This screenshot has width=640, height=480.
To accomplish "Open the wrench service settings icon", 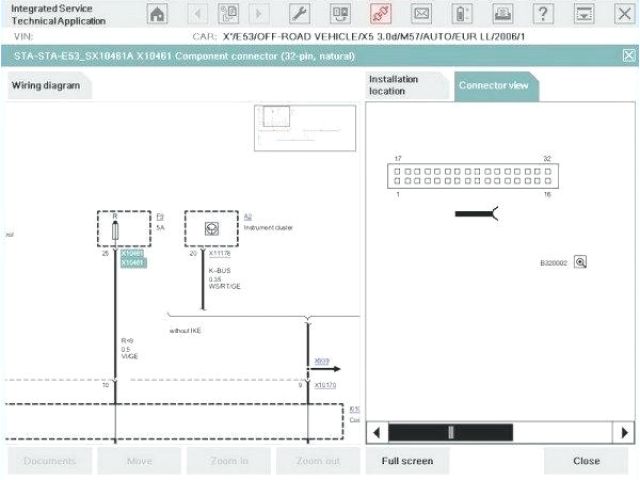I will pos(299,14).
